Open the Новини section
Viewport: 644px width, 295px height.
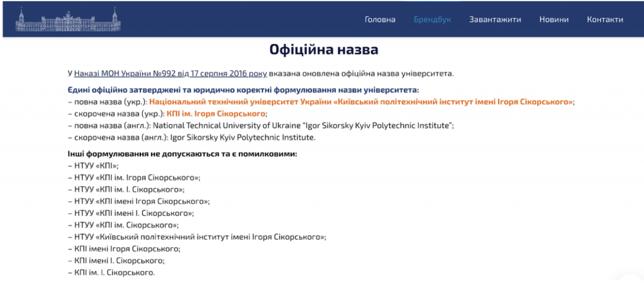point(554,19)
